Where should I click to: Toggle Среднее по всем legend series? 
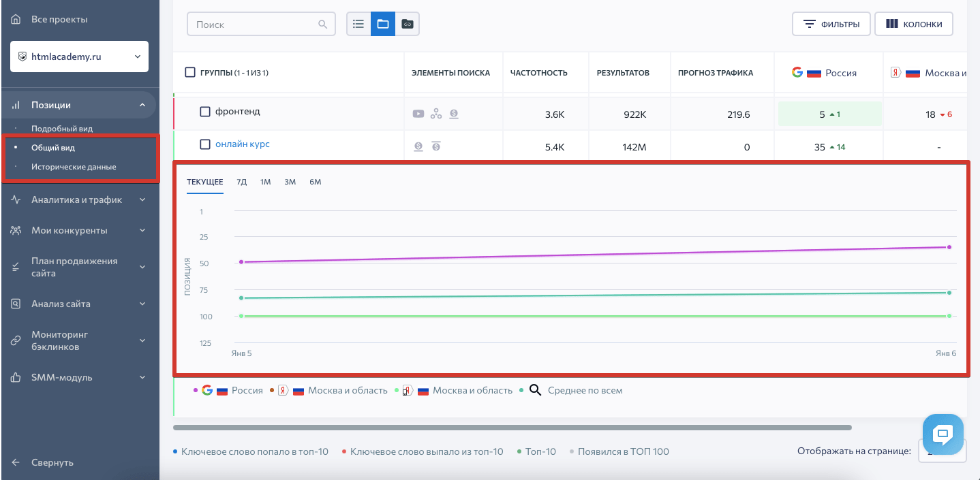pyautogui.click(x=570, y=390)
